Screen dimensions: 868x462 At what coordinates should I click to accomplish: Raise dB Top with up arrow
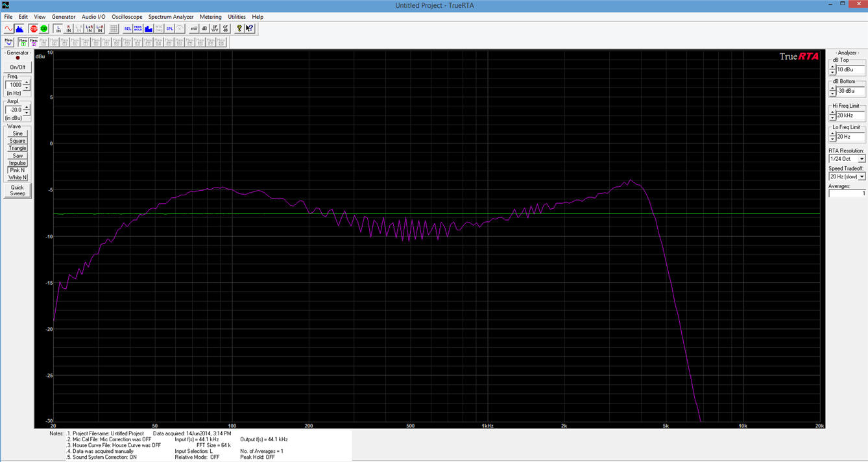pos(832,67)
